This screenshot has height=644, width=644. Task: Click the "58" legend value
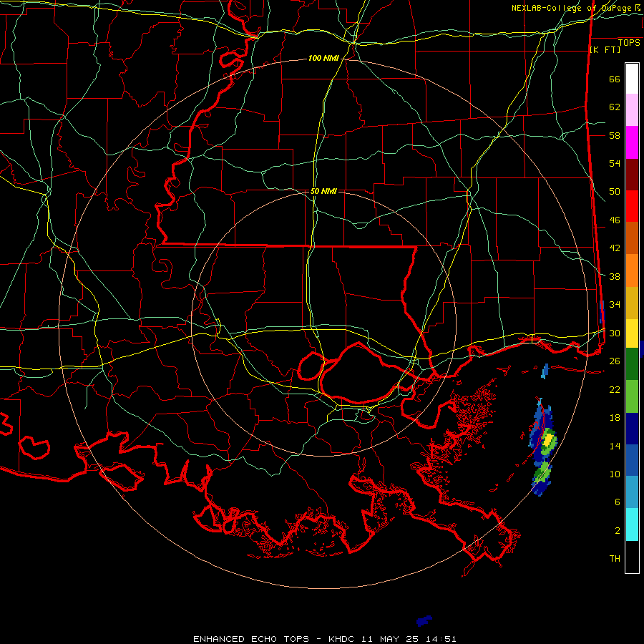point(615,135)
